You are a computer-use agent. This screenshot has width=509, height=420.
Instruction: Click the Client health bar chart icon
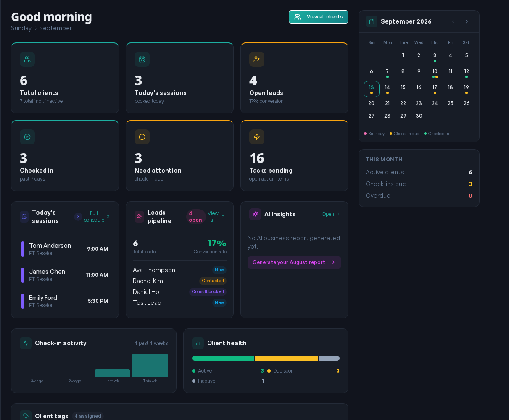(x=198, y=343)
